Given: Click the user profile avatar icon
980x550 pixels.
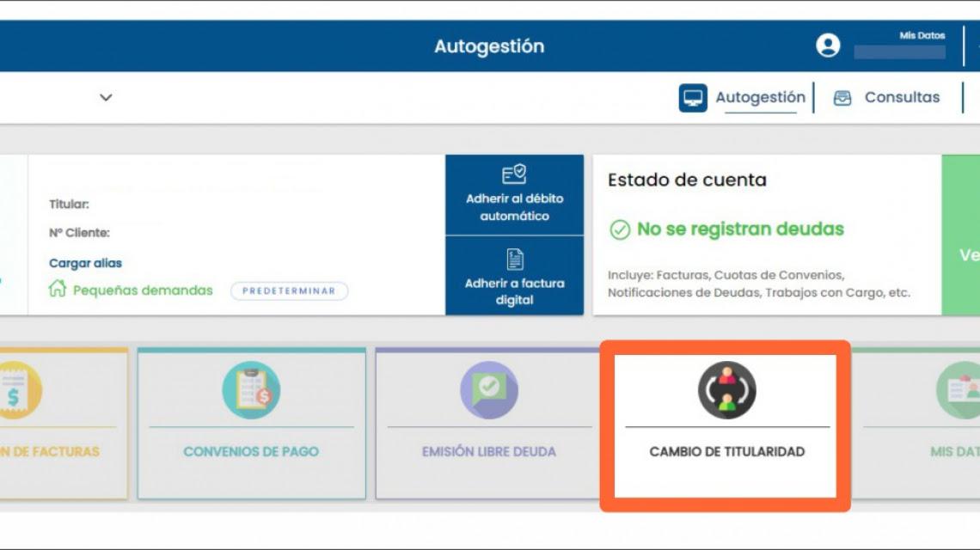Looking at the screenshot, I should point(828,46).
